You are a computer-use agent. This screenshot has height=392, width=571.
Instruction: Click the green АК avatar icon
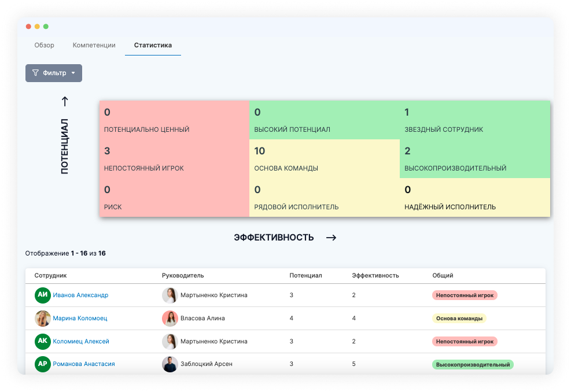(x=42, y=341)
